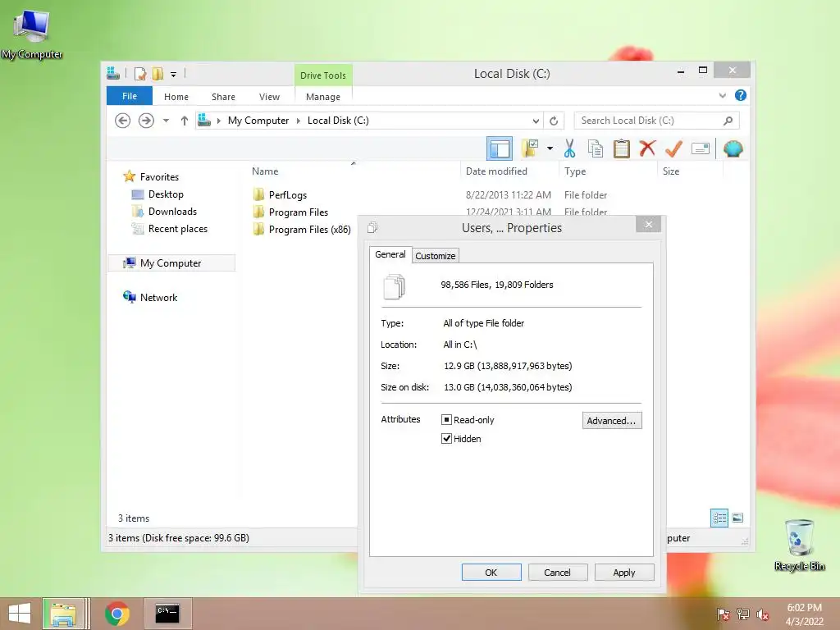The width and height of the screenshot is (840, 630).
Task: Sort by the Name column header
Action: (265, 171)
